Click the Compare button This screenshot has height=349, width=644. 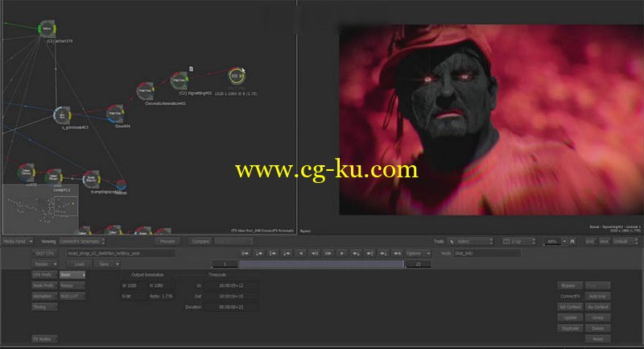(x=200, y=241)
